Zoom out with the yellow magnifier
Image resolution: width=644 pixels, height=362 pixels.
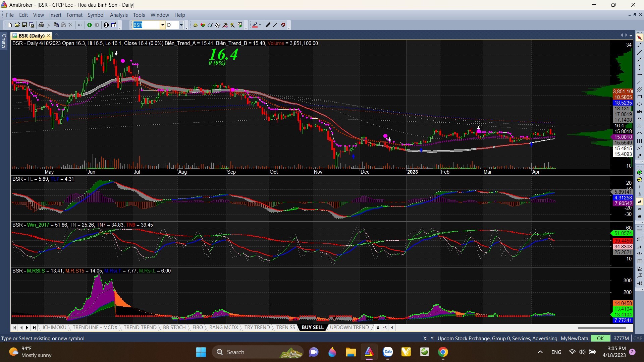tap(640, 180)
